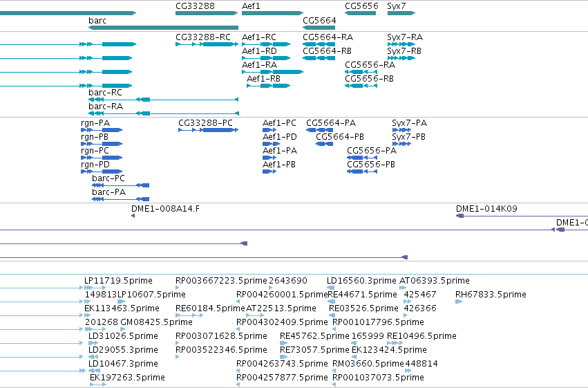Select protein CG5656-PB
588x388 pixels.
[362, 172]
